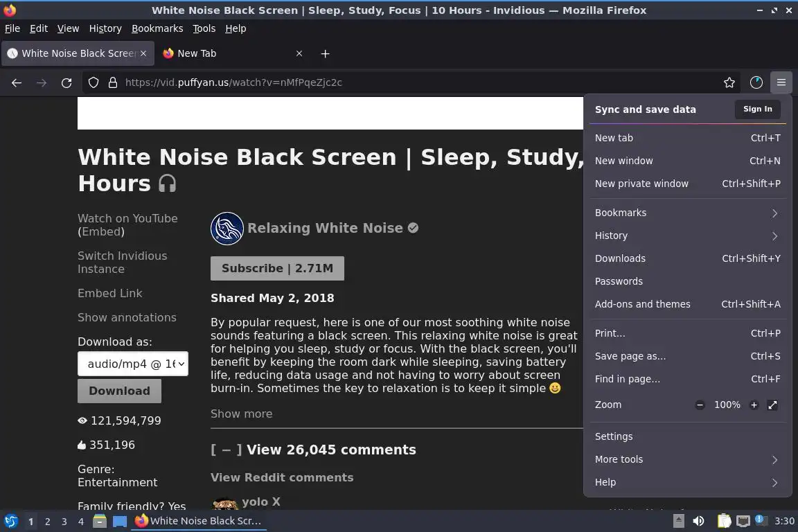Open the View menu
This screenshot has height=532, width=798.
point(68,28)
